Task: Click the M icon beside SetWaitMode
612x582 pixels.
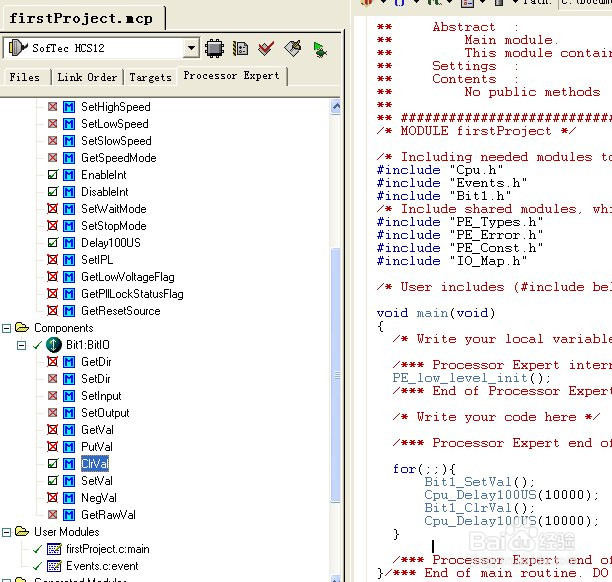Action: click(69, 209)
